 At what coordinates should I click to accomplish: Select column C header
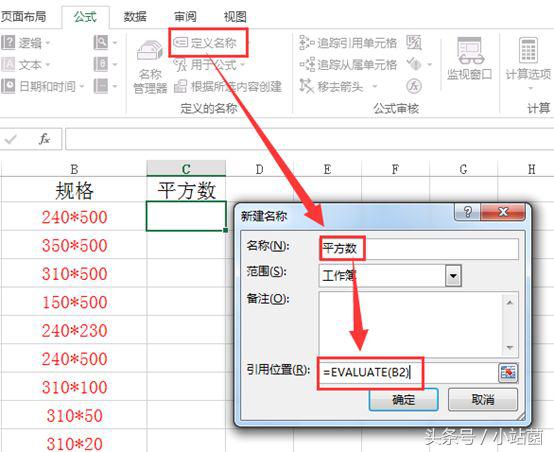pos(186,169)
